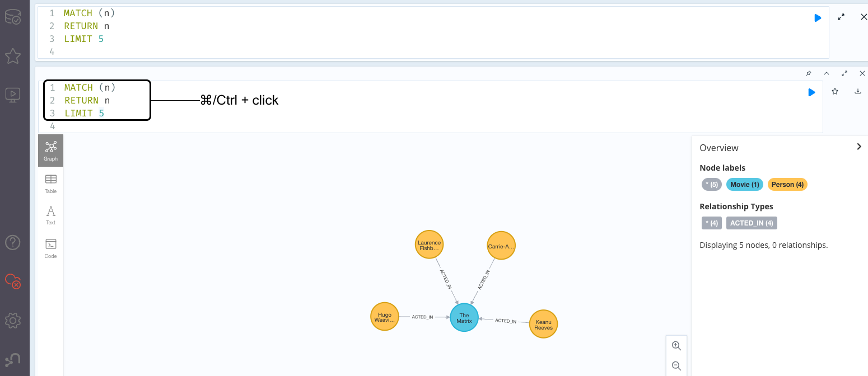The image size is (868, 376).
Task: Click The Matrix node in graph
Action: [x=464, y=318]
